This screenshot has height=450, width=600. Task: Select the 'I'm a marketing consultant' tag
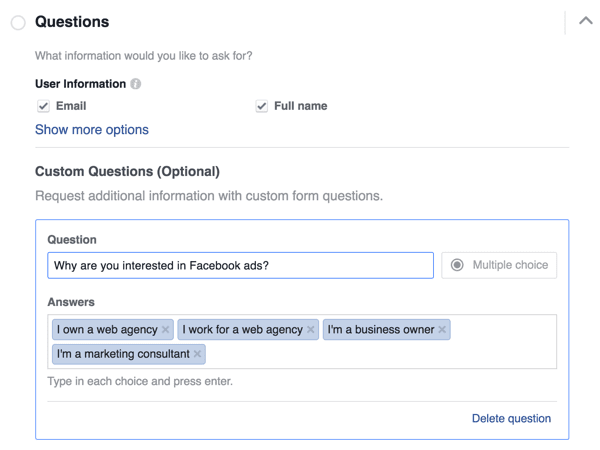tap(122, 354)
